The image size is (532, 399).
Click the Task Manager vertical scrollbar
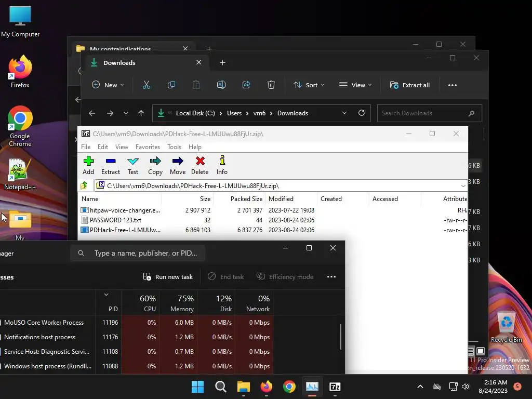coord(341,337)
